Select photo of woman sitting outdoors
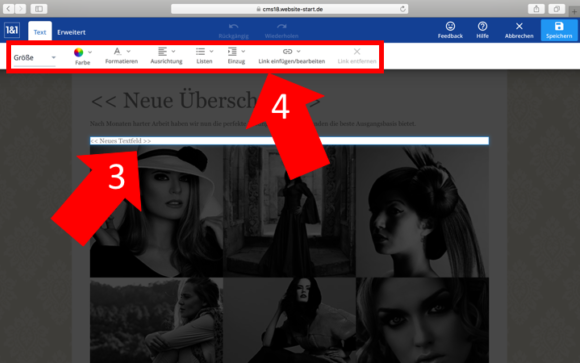 (x=156, y=320)
